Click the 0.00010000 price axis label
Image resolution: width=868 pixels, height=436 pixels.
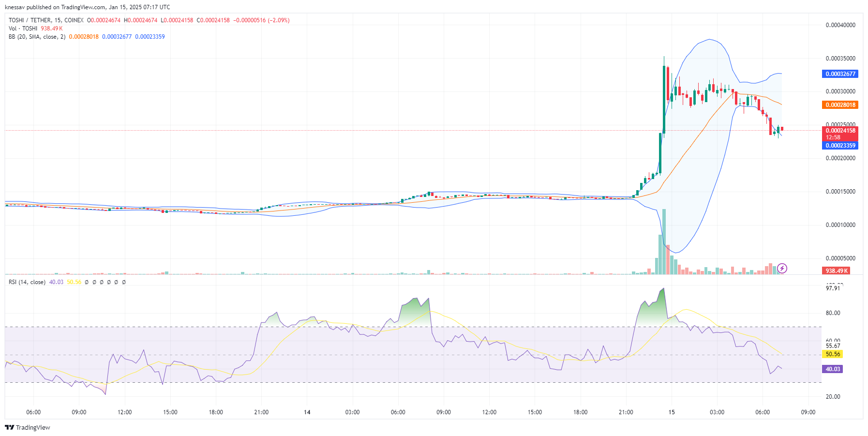pos(840,225)
